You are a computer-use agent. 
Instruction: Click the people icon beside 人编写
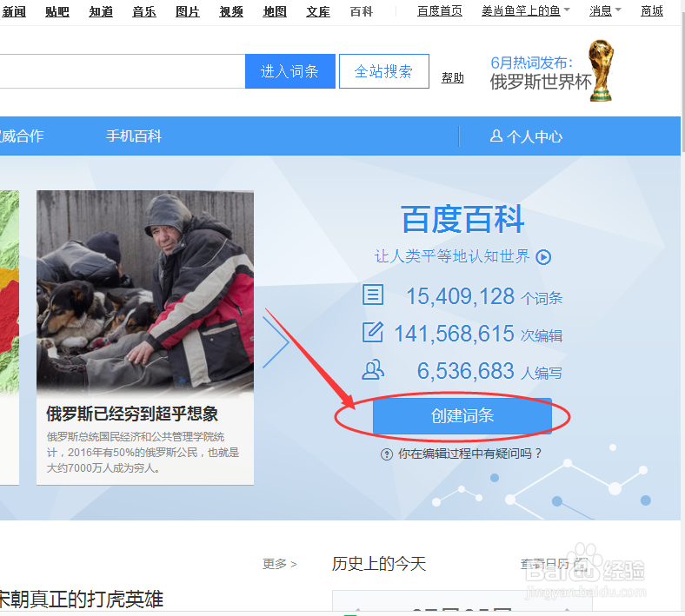click(x=373, y=369)
